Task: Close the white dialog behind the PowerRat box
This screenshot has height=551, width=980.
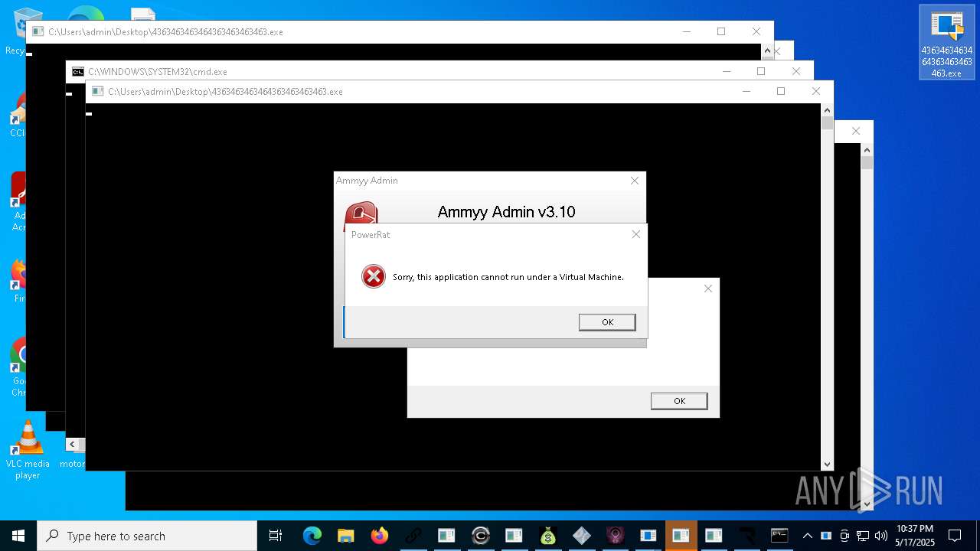Action: [707, 289]
